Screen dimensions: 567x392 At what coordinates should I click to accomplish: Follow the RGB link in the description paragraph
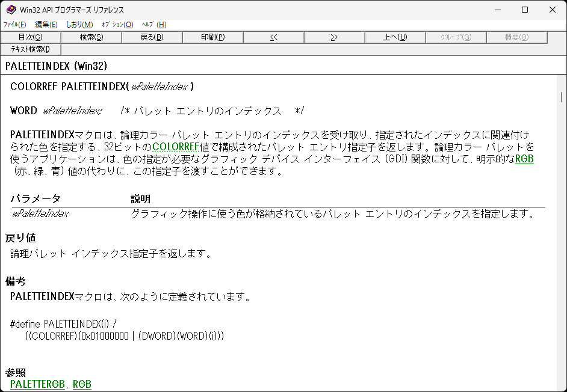(524, 159)
